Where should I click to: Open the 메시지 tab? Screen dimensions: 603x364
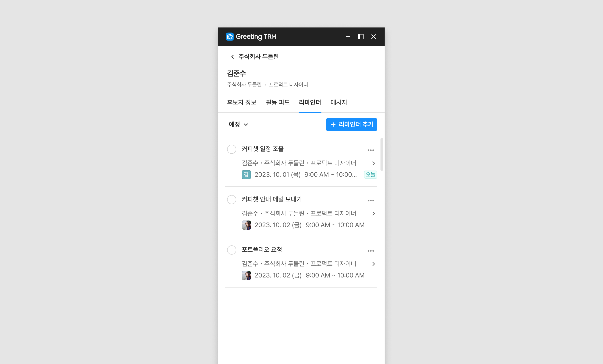tap(339, 102)
